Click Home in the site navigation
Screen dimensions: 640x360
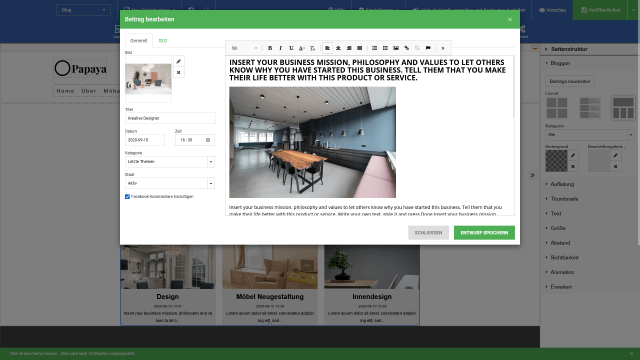[x=65, y=91]
